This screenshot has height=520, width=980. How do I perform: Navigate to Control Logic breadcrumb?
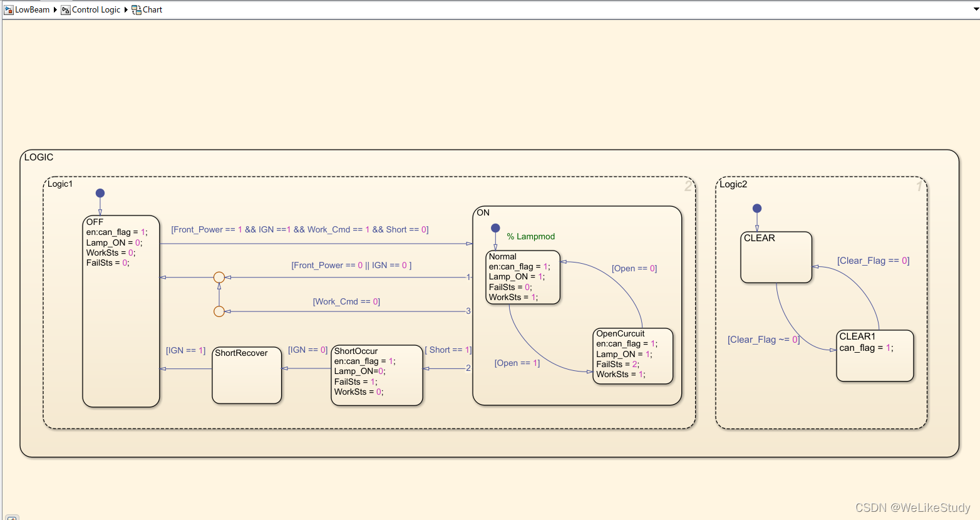tap(96, 10)
